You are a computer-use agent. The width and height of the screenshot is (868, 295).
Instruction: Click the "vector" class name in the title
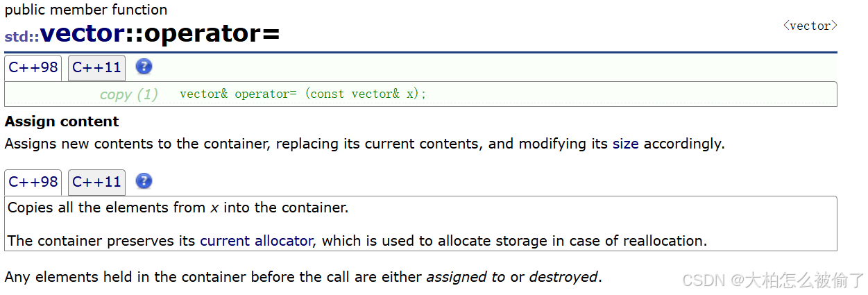[83, 33]
